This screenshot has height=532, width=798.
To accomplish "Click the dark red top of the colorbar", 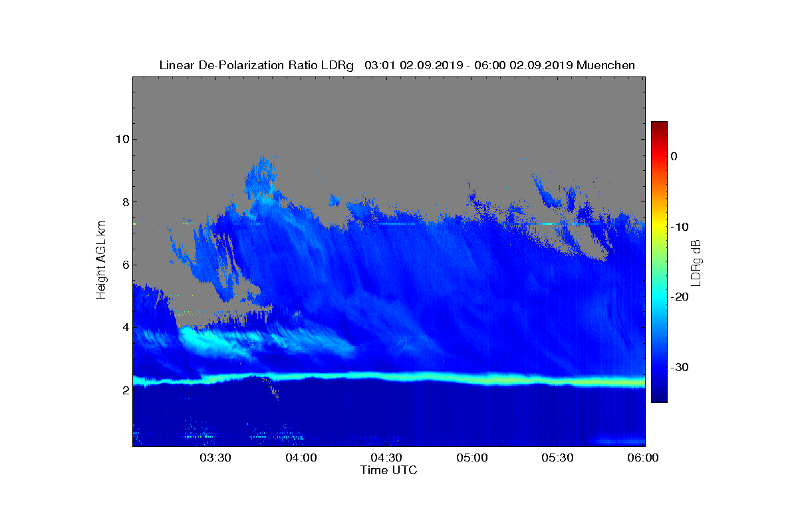I will 659,126.
